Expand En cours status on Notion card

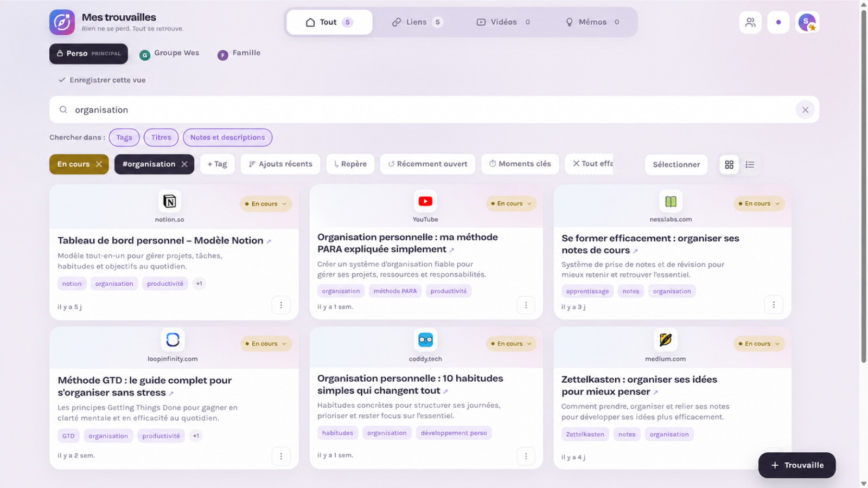pos(266,204)
